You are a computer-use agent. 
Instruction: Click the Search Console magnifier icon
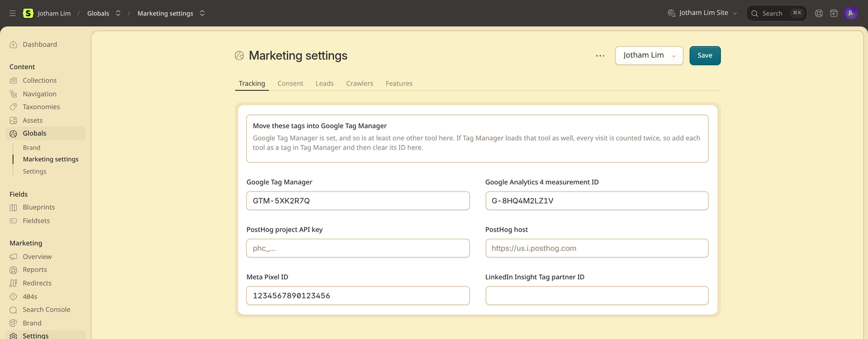[14, 310]
